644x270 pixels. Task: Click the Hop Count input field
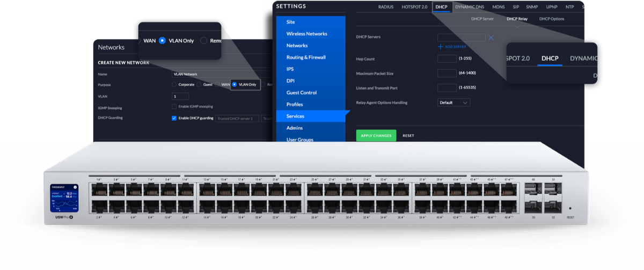(x=447, y=59)
